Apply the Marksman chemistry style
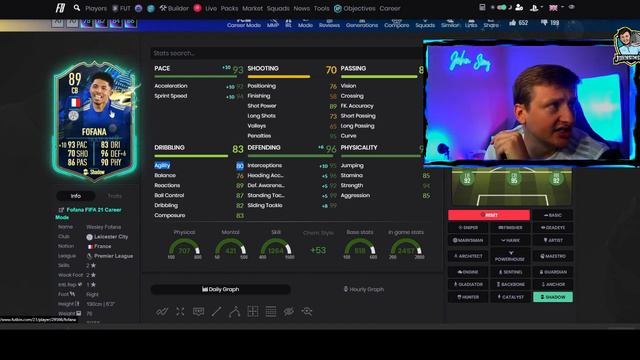640x360 pixels. [x=468, y=240]
